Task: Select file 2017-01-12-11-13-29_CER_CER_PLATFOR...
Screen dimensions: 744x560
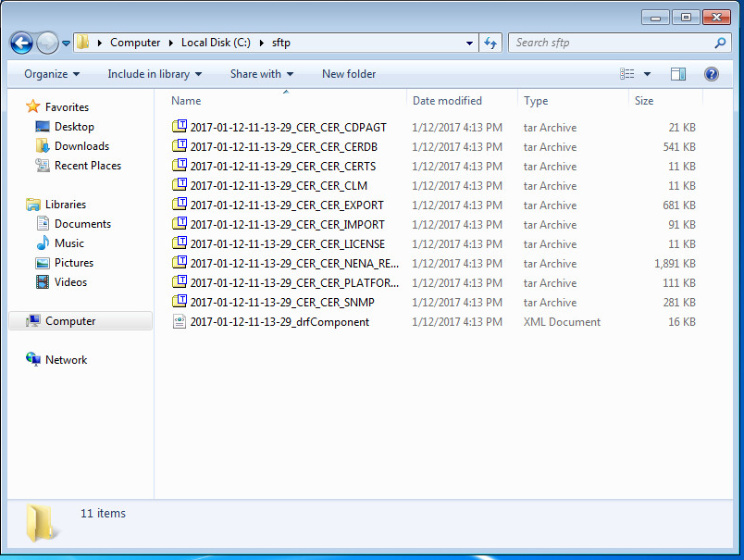Action: [x=294, y=283]
